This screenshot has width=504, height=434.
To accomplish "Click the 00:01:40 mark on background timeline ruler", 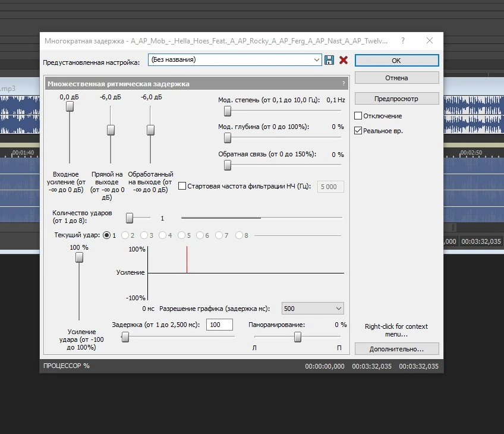I will (23, 153).
